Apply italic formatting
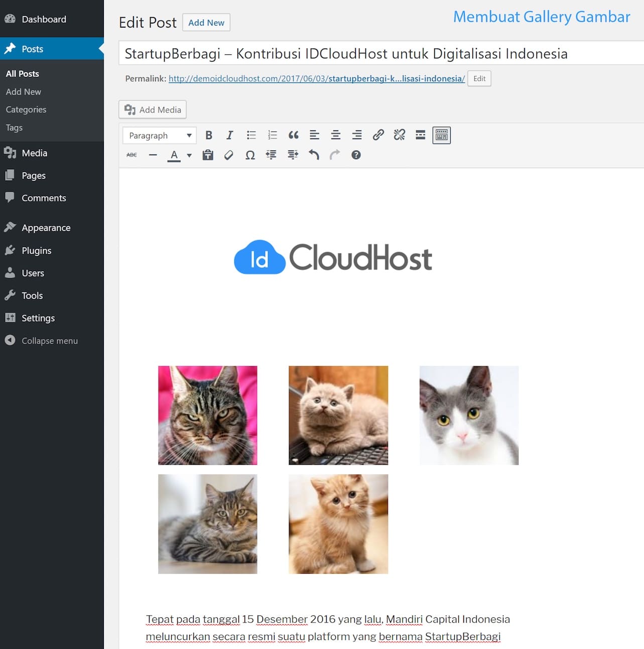644x649 pixels. coord(230,135)
